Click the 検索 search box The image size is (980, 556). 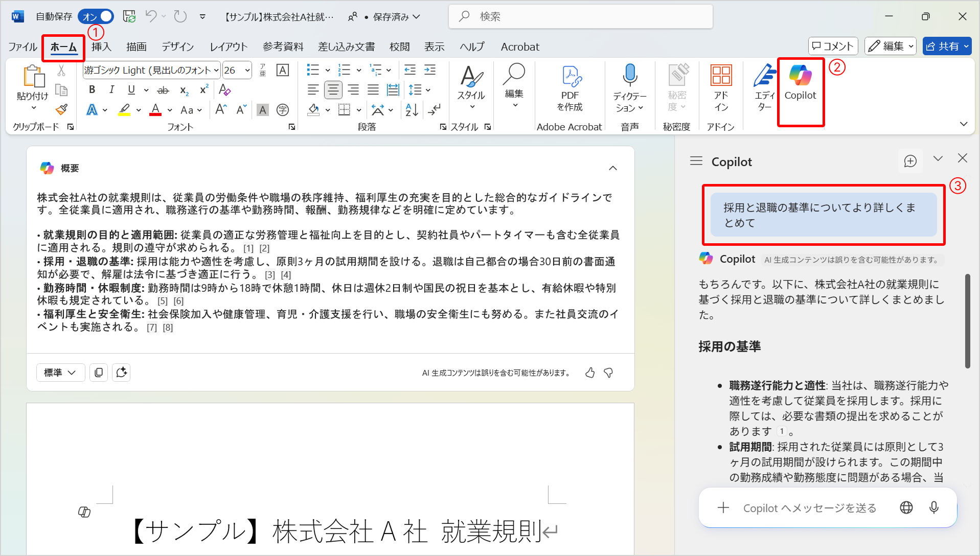pos(581,16)
